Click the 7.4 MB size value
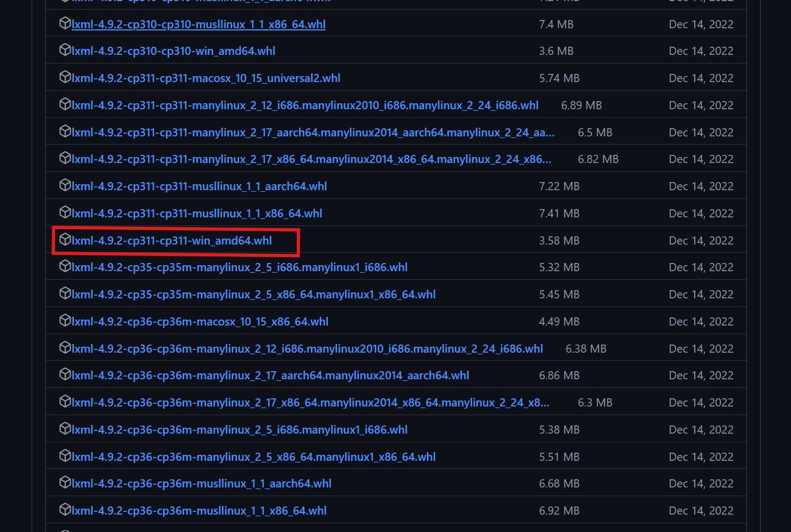The height and width of the screenshot is (532, 791). [556, 24]
